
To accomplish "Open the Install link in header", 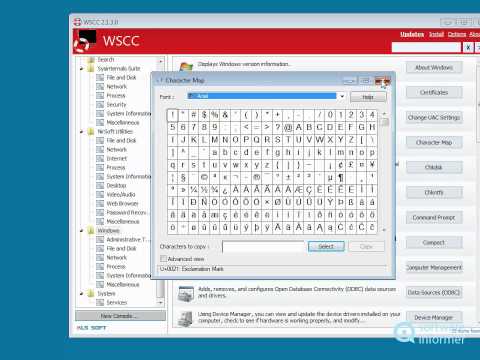I will click(436, 34).
